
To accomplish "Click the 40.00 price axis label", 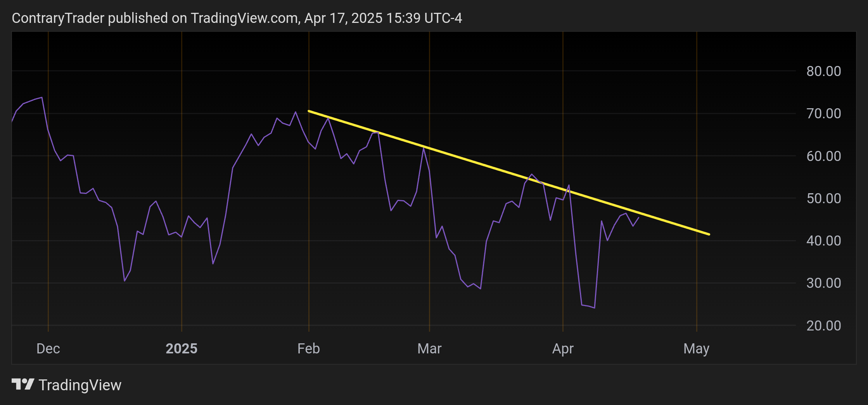I will (824, 241).
